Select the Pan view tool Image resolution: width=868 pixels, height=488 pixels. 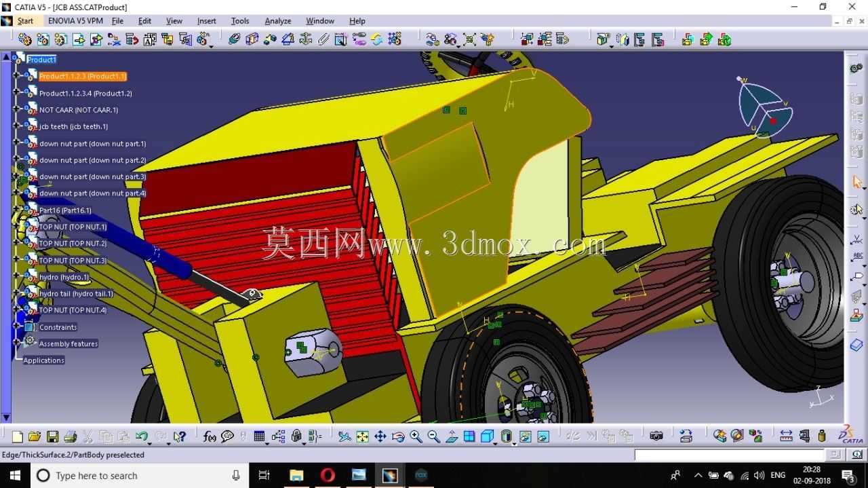click(x=380, y=436)
